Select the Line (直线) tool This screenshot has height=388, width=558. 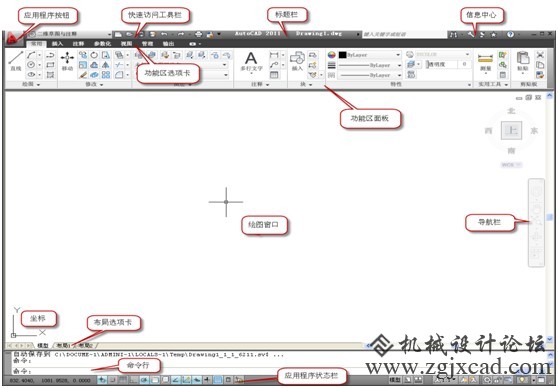tap(16, 61)
